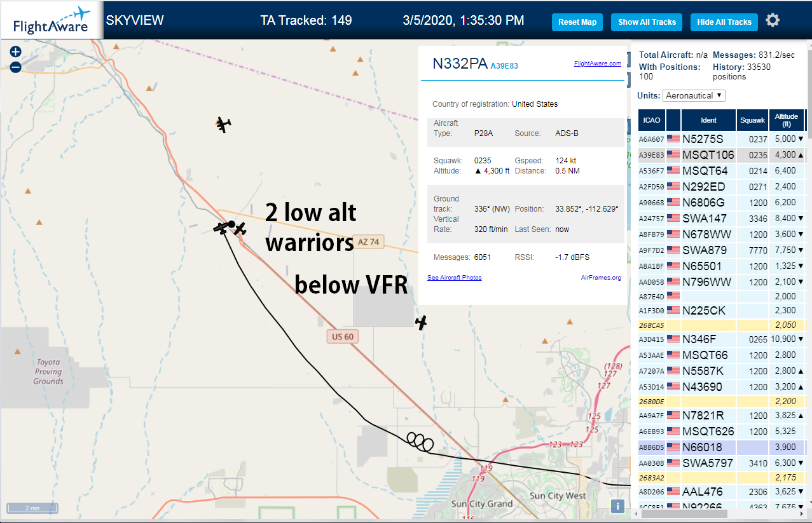
Task: Sort table by Altitude column
Action: click(x=787, y=120)
